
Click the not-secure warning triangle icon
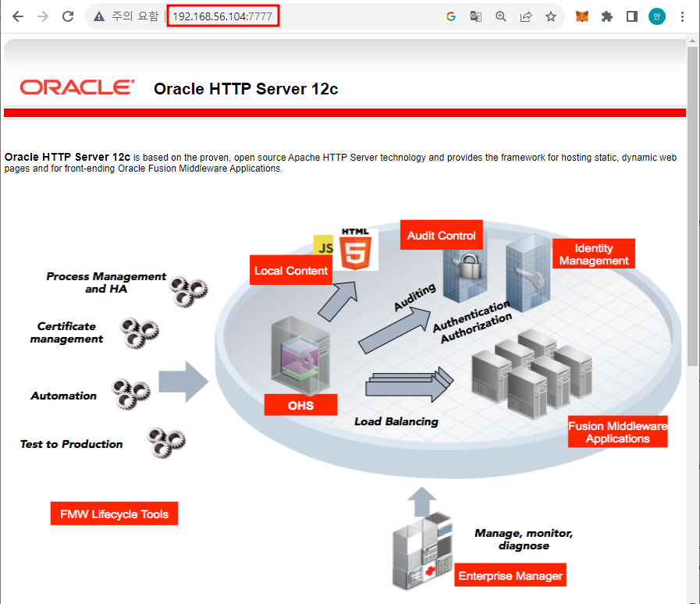[x=98, y=17]
